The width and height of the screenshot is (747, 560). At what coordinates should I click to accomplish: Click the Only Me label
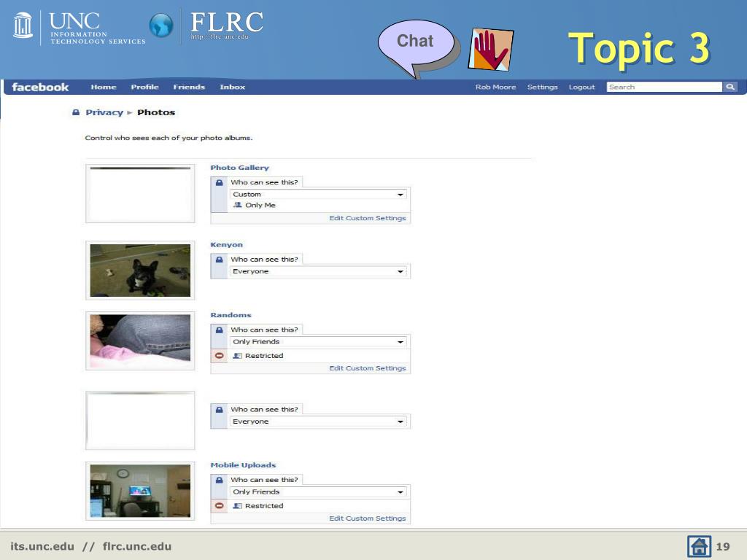pyautogui.click(x=260, y=205)
